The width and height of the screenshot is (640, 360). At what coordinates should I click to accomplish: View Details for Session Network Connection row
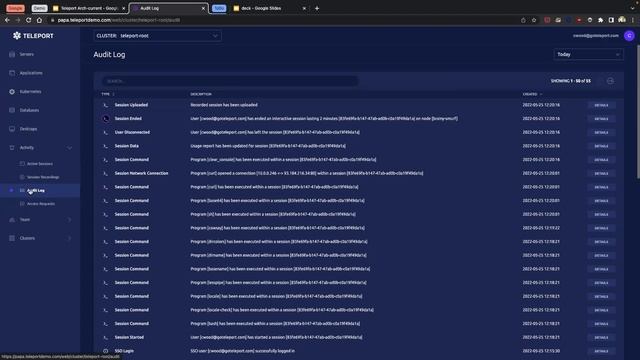coord(601,173)
